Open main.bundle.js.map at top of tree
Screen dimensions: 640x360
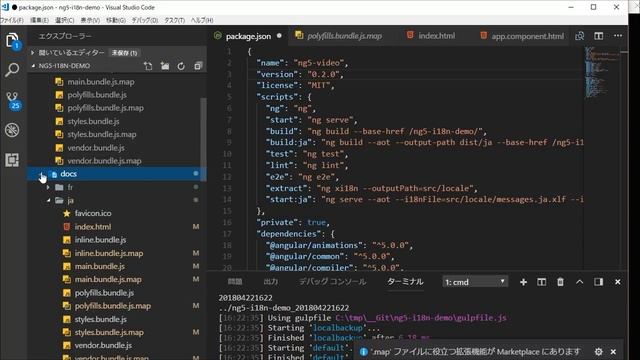(x=101, y=82)
